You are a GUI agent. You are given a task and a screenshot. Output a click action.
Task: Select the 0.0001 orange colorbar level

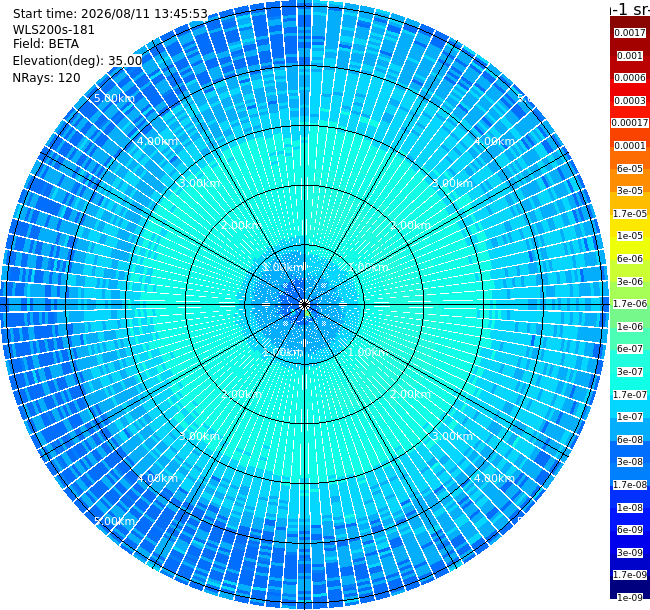tap(630, 146)
